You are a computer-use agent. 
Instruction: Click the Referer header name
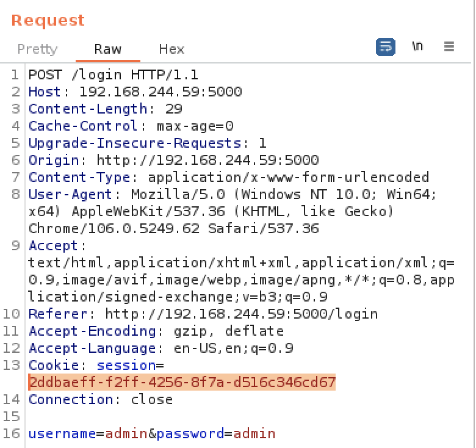click(x=58, y=314)
